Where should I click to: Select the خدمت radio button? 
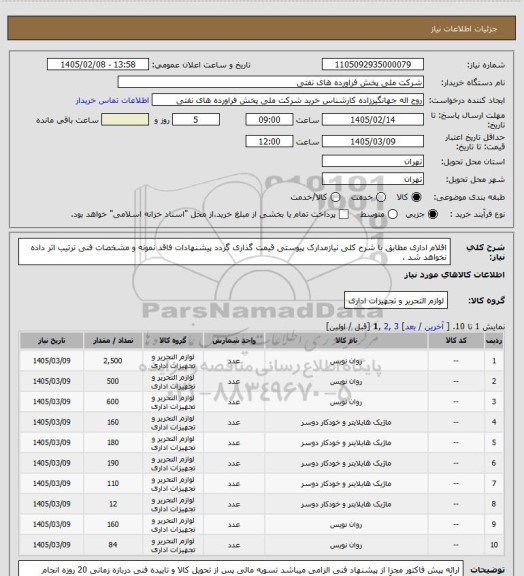[x=381, y=197]
